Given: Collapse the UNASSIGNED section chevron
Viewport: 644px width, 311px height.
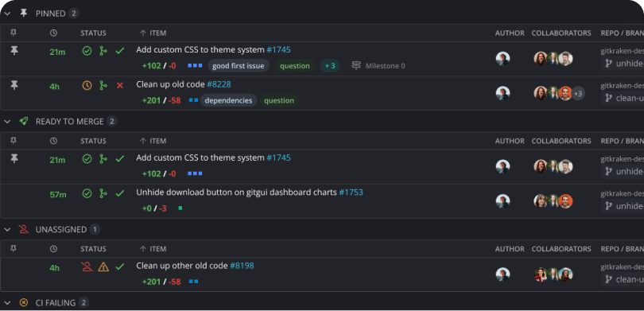Looking at the screenshot, I should click(7, 230).
